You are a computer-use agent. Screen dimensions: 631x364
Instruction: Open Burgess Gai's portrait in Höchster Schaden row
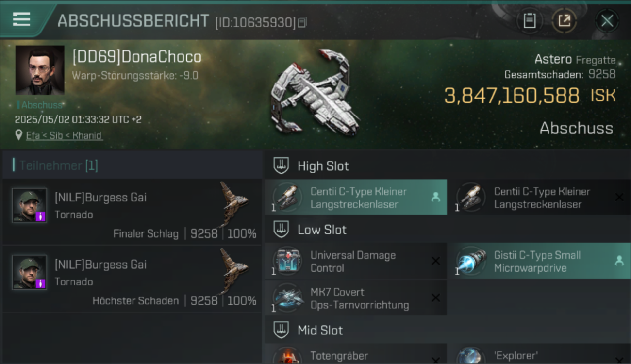click(x=30, y=272)
